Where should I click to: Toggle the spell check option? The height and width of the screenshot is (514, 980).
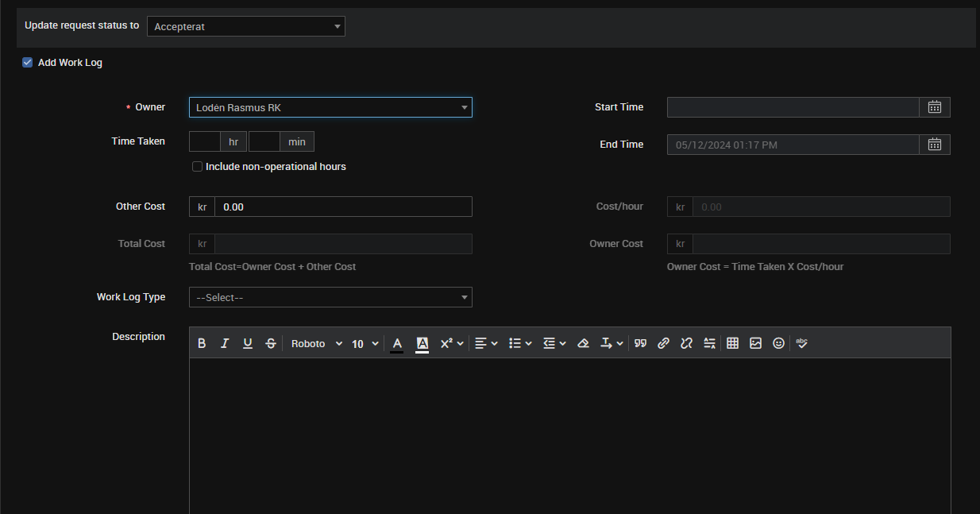click(801, 343)
